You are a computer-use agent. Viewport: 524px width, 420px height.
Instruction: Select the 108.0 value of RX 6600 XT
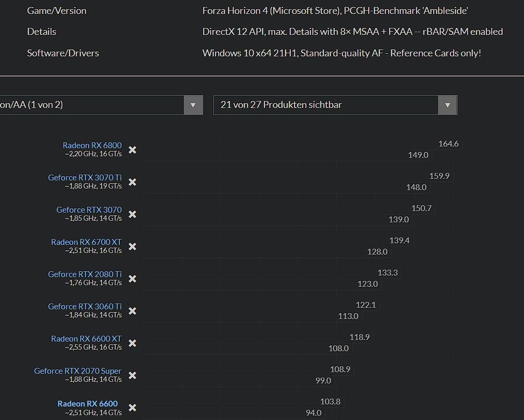point(339,348)
